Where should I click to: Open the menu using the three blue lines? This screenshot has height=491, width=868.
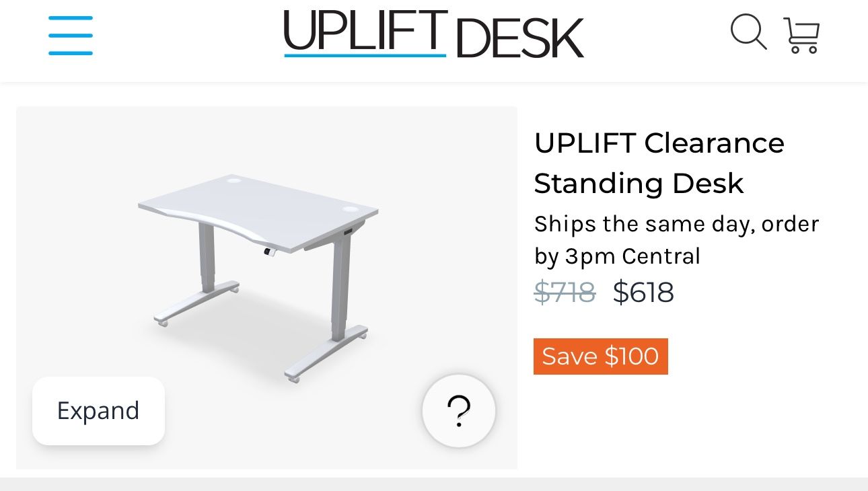pyautogui.click(x=70, y=35)
